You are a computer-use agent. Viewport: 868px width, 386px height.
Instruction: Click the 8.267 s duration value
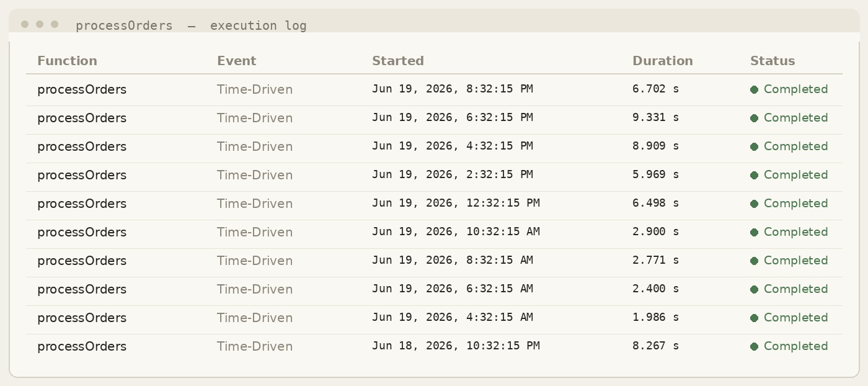coord(655,346)
